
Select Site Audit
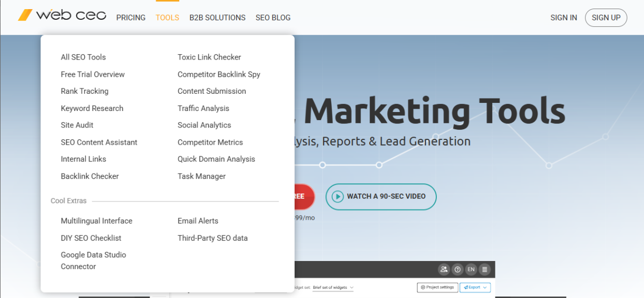pyautogui.click(x=77, y=125)
